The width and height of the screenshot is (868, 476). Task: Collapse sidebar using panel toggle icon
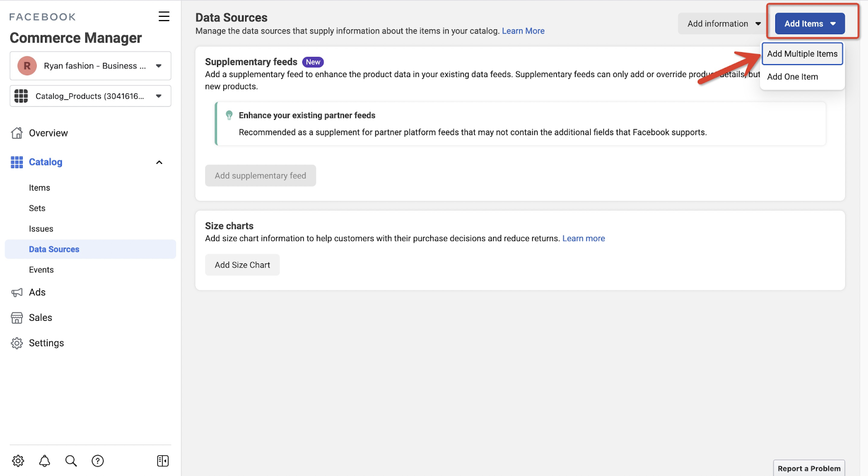163,461
